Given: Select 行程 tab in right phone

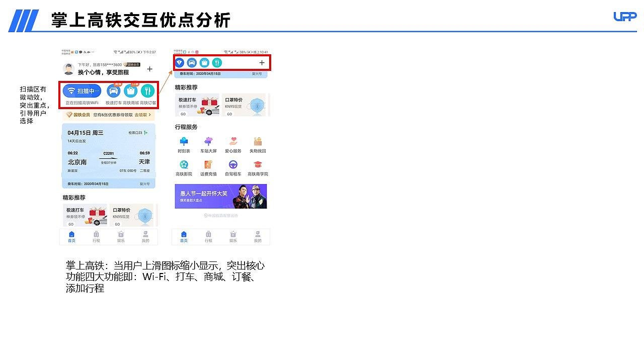Looking at the screenshot, I should [208, 237].
